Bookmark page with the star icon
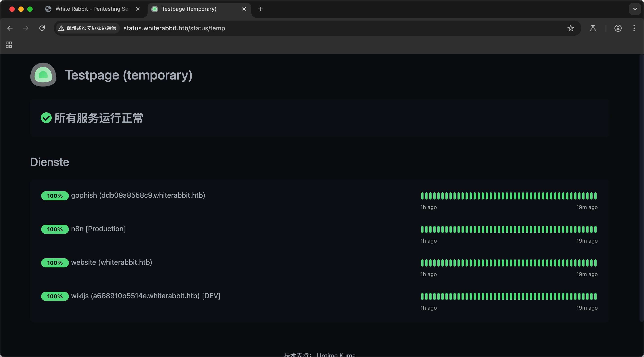Screen dimensions: 644x357 (570, 28)
